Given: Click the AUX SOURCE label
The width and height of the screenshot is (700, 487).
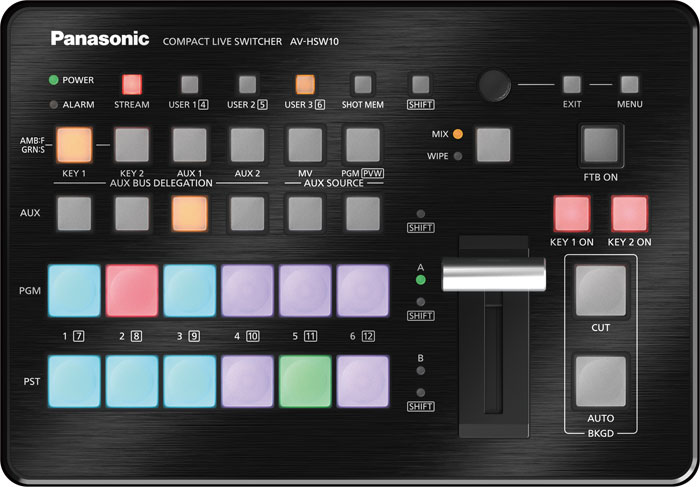Looking at the screenshot, I should [x=333, y=183].
